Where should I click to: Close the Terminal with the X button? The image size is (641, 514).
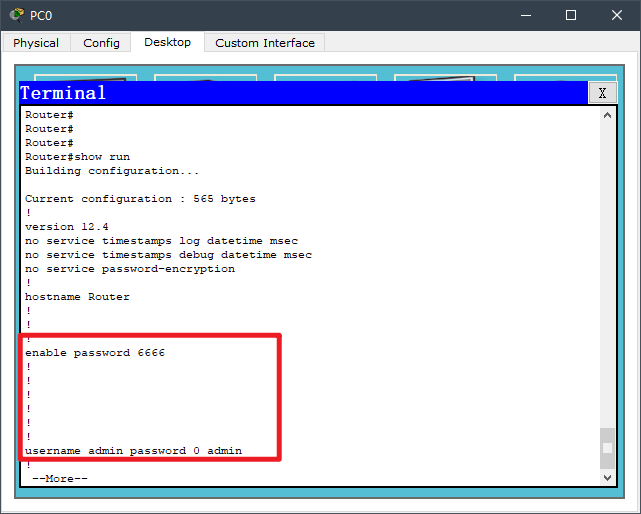601,93
